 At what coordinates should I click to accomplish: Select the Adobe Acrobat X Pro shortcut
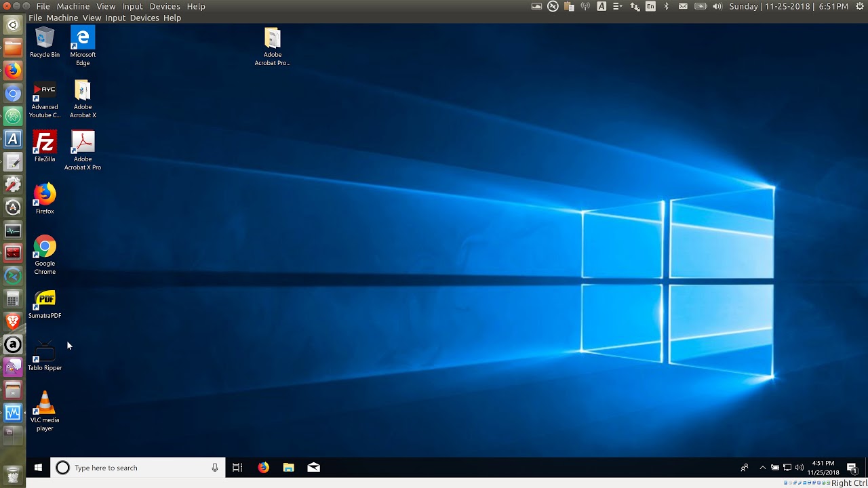[83, 150]
